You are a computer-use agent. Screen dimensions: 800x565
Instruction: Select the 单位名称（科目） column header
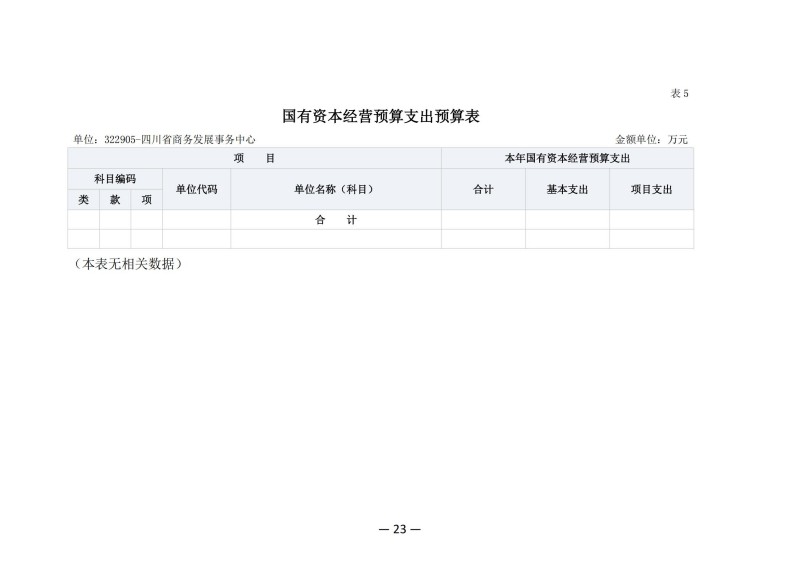(x=335, y=189)
